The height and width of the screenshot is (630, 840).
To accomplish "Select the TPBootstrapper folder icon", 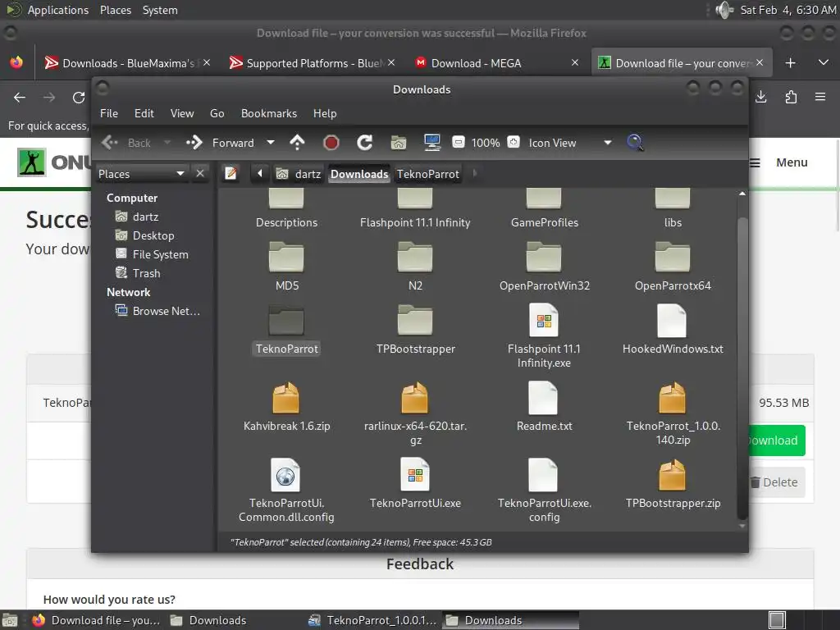I will click(415, 320).
